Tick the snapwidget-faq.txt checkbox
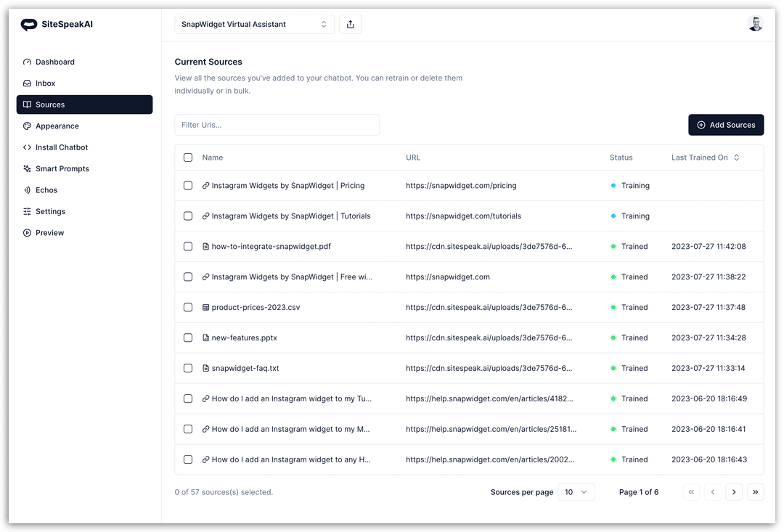This screenshot has width=784, height=532. point(188,369)
